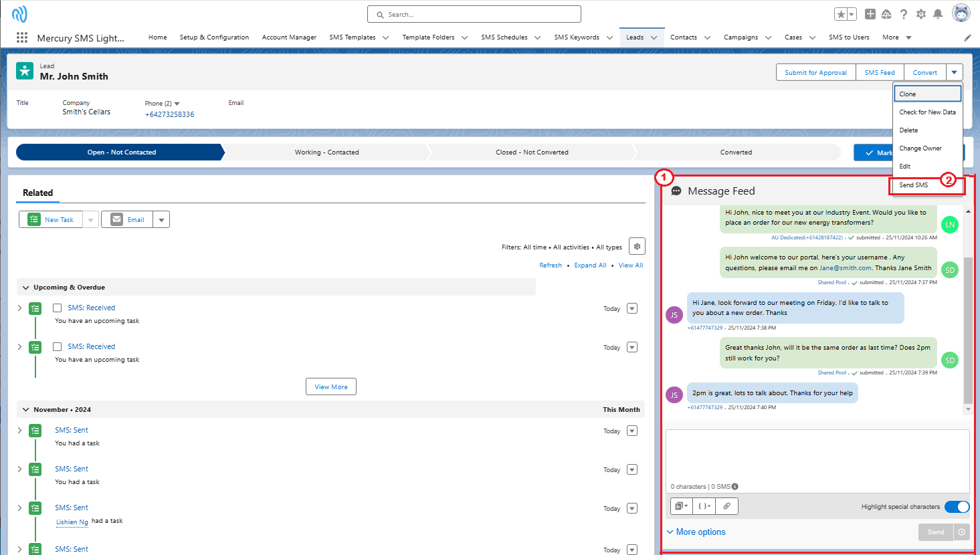Select Clone from the actions menu

point(927,94)
